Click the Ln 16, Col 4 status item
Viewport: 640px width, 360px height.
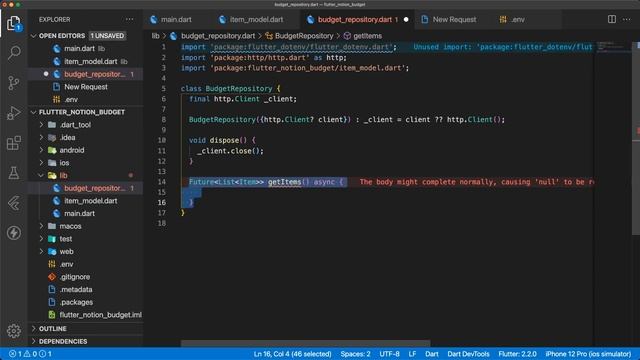click(292, 354)
